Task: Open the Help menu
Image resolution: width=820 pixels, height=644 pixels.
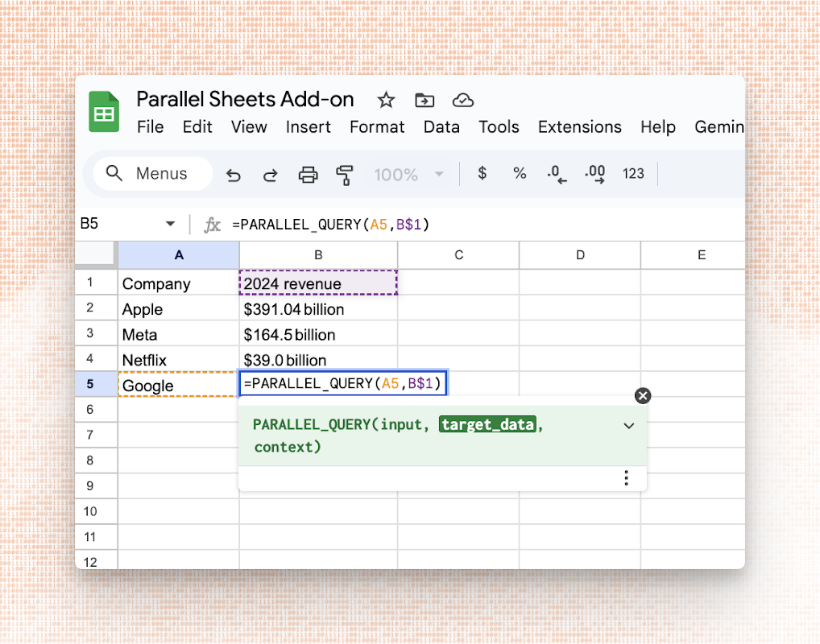Action: (x=658, y=127)
